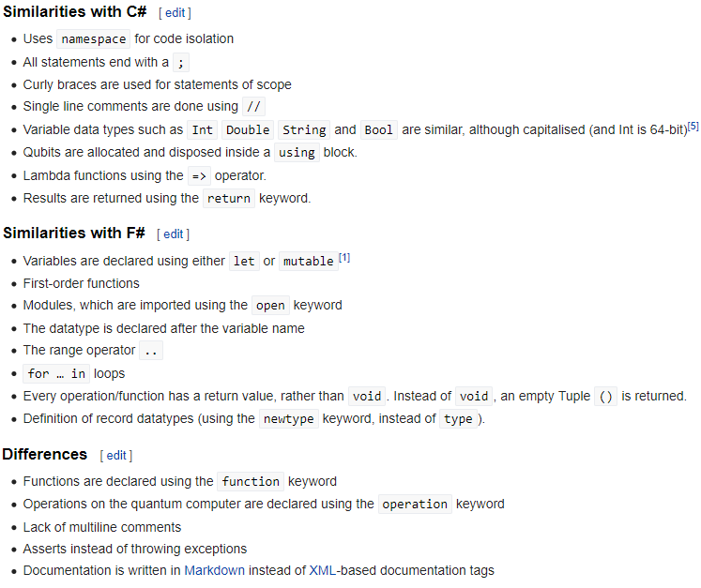Viewport: 701px width, 588px height.
Task: Click the function code keyword
Action: pyautogui.click(x=250, y=482)
